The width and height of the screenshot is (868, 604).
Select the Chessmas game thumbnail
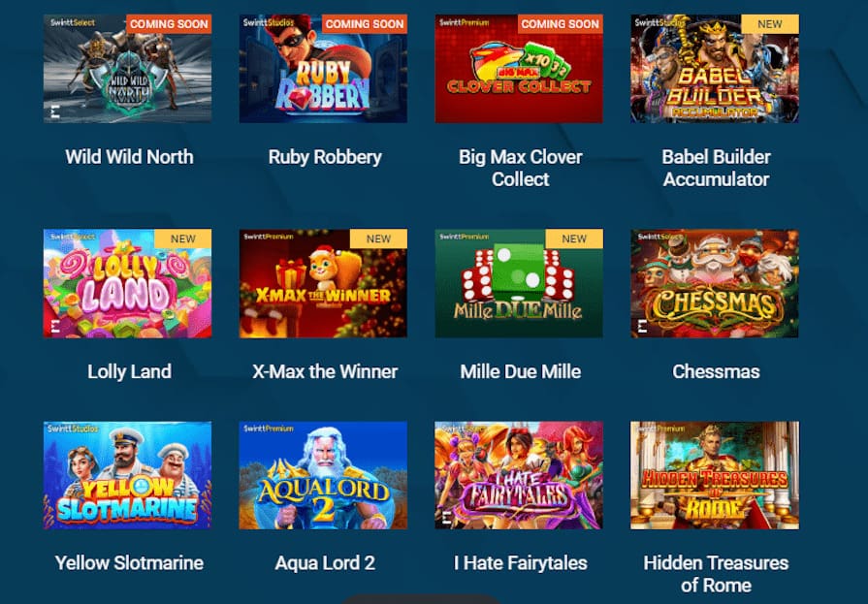click(x=715, y=283)
